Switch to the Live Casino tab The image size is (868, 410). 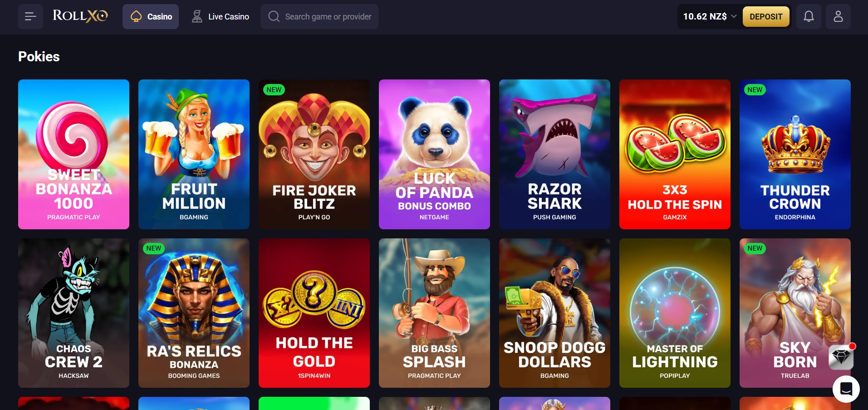tap(220, 17)
